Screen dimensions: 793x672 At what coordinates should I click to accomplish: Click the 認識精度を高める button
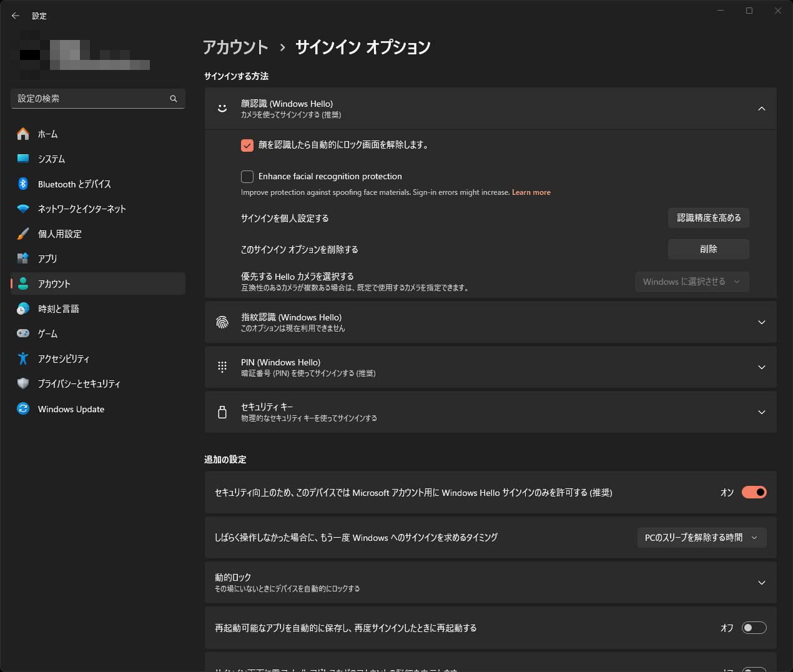point(709,218)
